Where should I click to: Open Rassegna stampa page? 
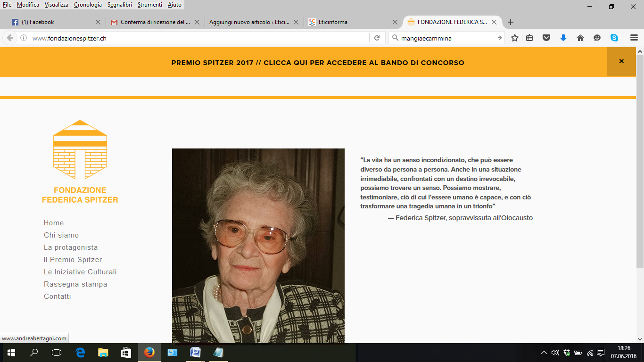coord(75,284)
